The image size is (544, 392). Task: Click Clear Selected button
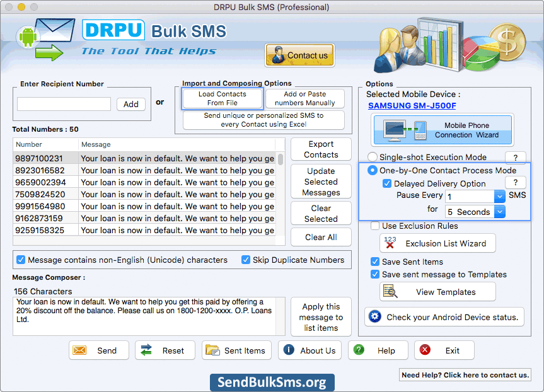[321, 214]
